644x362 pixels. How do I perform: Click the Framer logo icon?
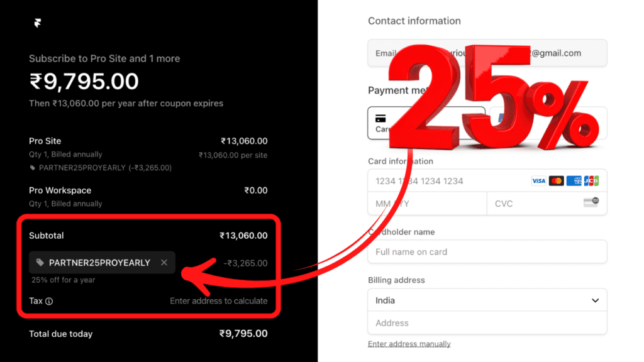pos(38,23)
